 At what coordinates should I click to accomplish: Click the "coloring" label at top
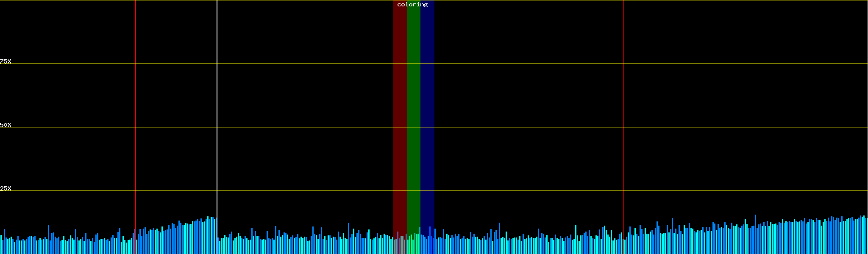coord(412,5)
